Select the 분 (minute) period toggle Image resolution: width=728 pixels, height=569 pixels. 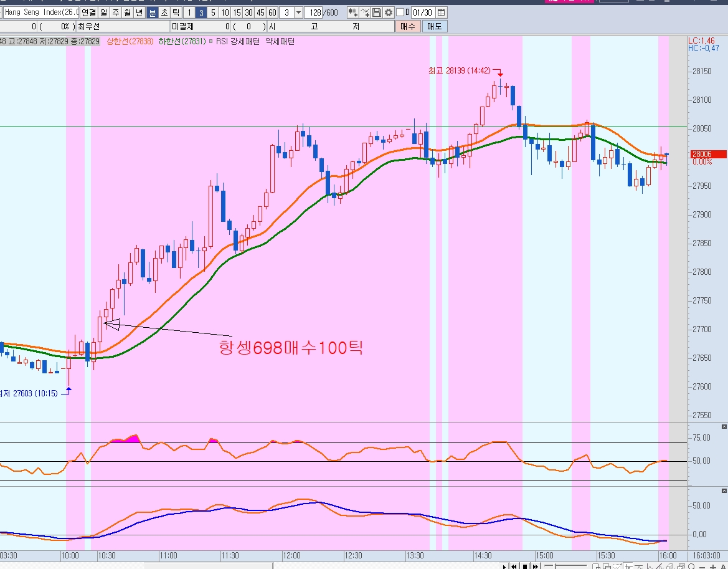click(153, 12)
